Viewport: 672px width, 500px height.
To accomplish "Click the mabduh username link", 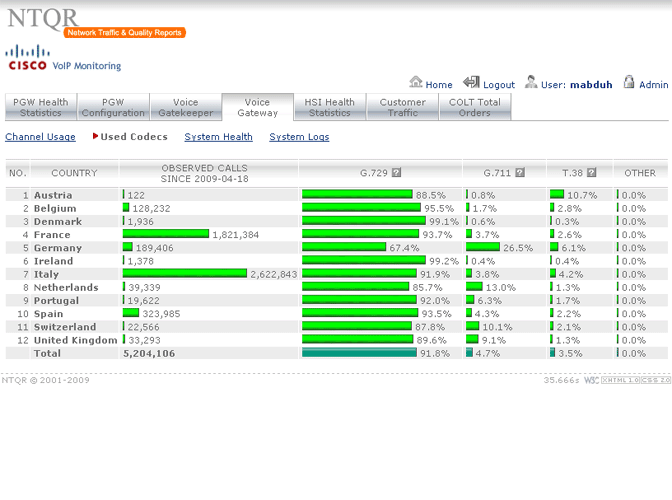I will [591, 85].
